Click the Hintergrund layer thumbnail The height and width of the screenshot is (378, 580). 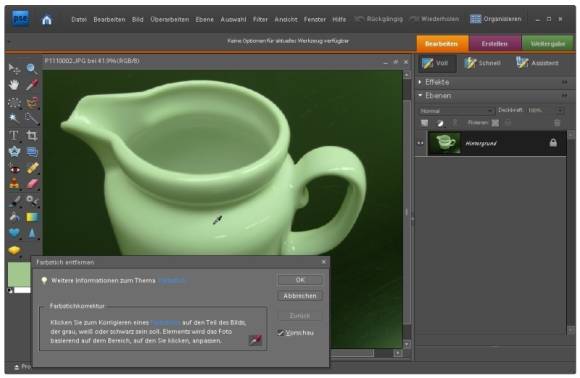[444, 143]
